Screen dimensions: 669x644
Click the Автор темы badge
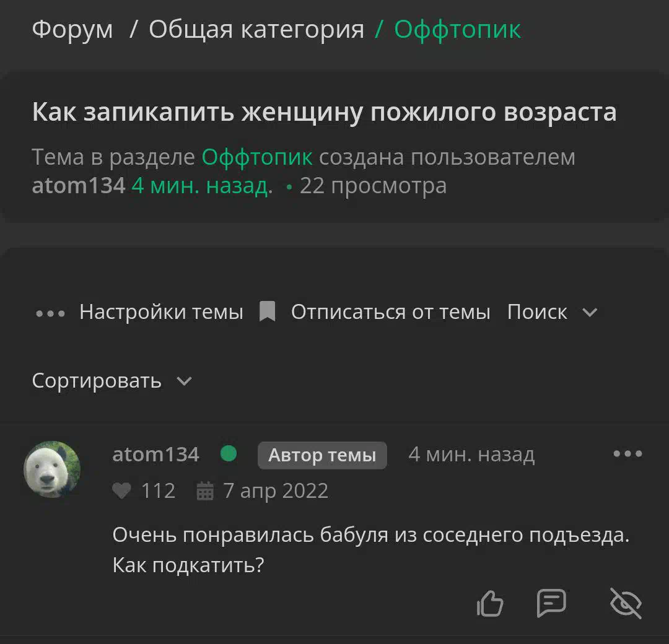tap(322, 455)
